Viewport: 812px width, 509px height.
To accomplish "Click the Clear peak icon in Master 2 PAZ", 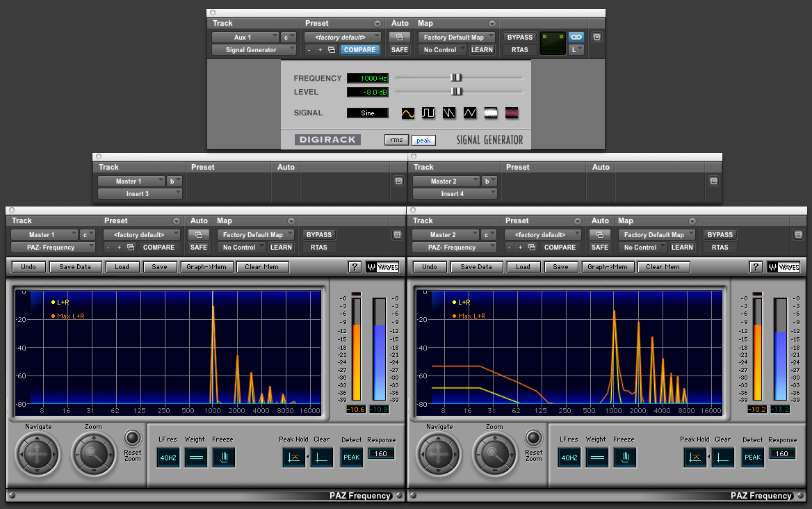I will click(723, 458).
